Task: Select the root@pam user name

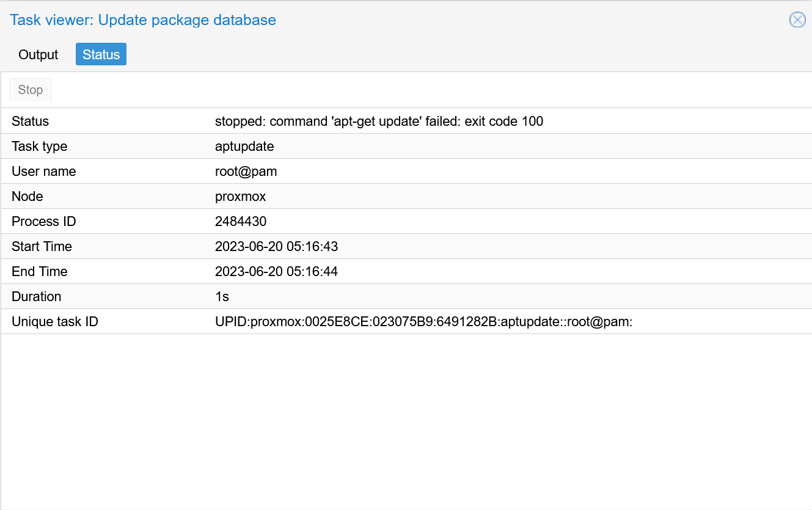Action: pos(246,171)
